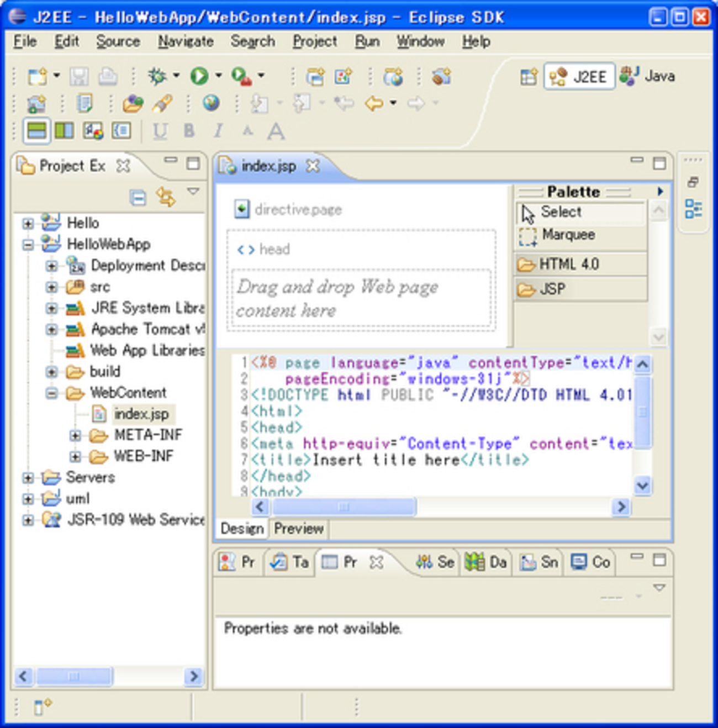Expand the META-INF folder node
The image size is (718, 728).
[x=75, y=436]
